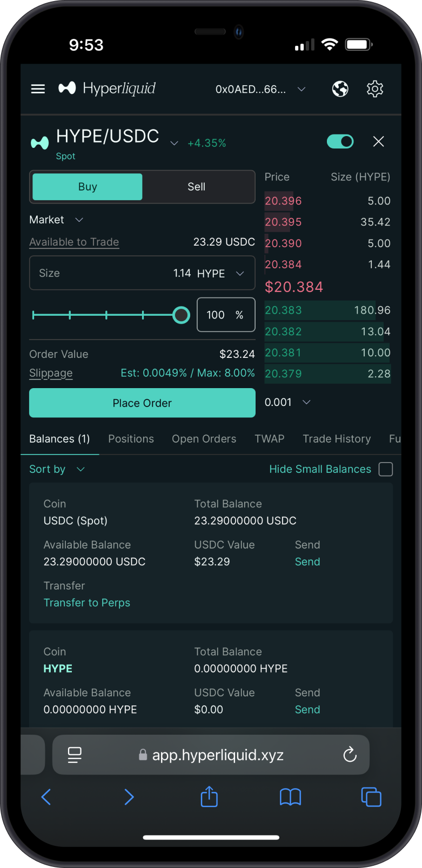The height and width of the screenshot is (868, 422).
Task: Click the HYPE coin name link
Action: [58, 668]
